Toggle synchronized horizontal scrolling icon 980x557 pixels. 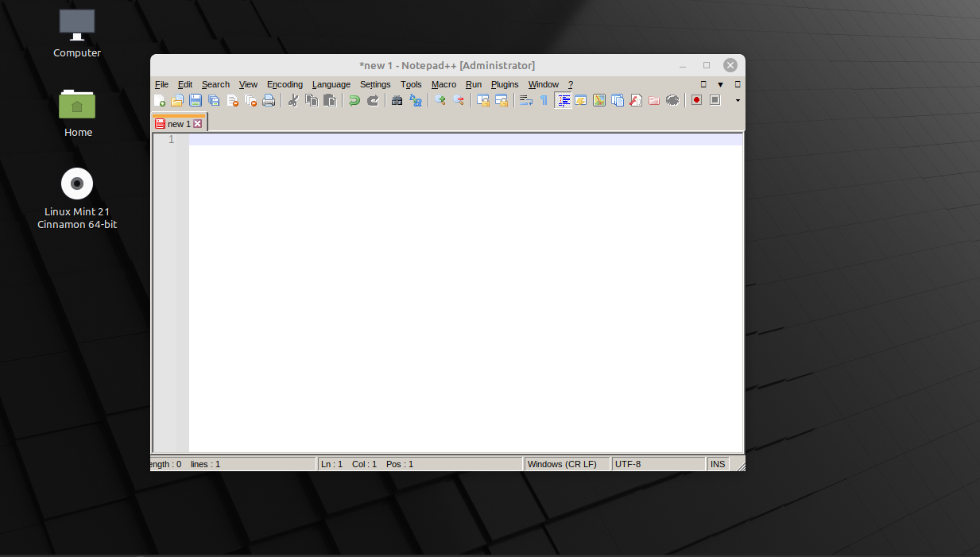pos(501,100)
